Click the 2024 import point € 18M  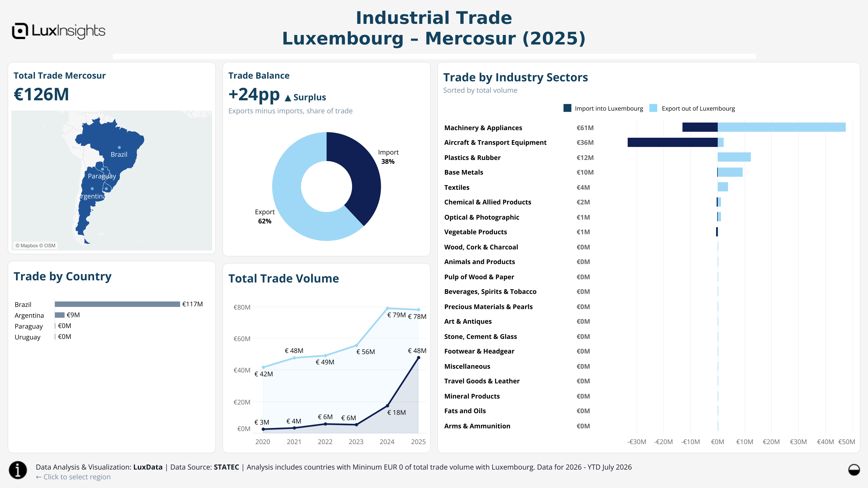(x=388, y=406)
